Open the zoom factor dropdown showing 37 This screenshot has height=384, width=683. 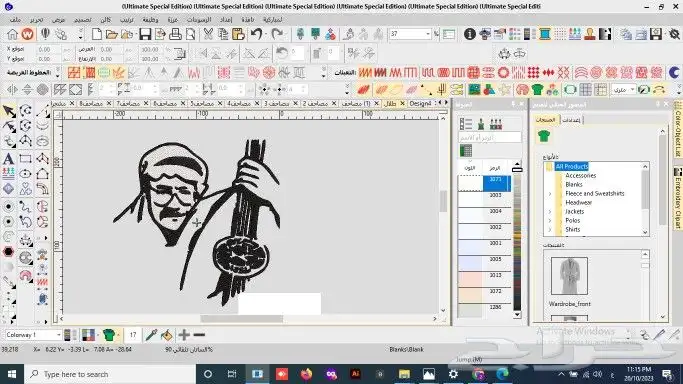pyautogui.click(x=428, y=34)
